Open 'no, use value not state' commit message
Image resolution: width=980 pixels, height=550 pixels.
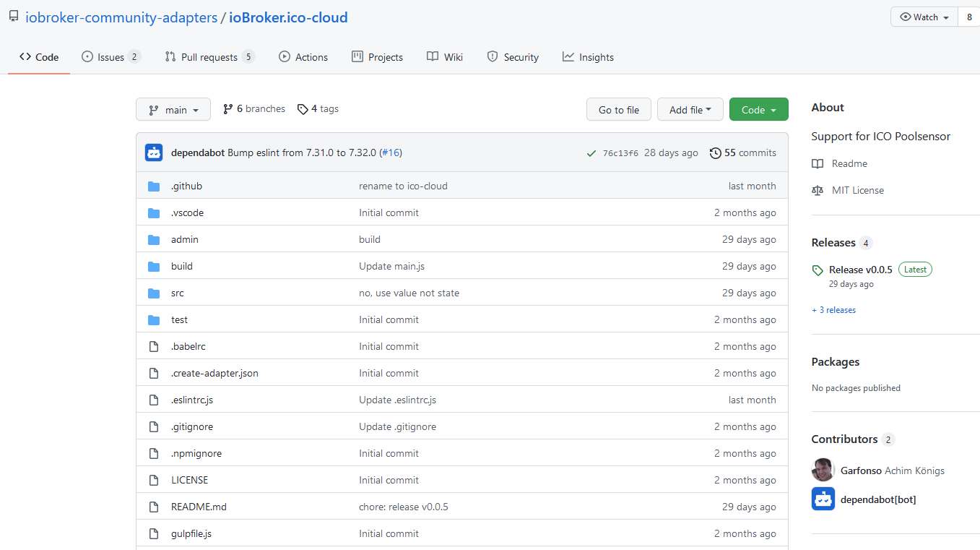pyautogui.click(x=409, y=293)
